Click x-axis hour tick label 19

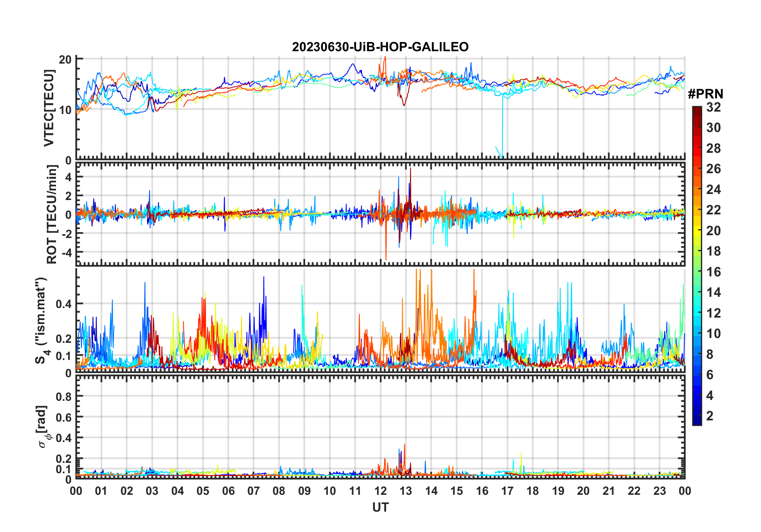[x=558, y=491]
